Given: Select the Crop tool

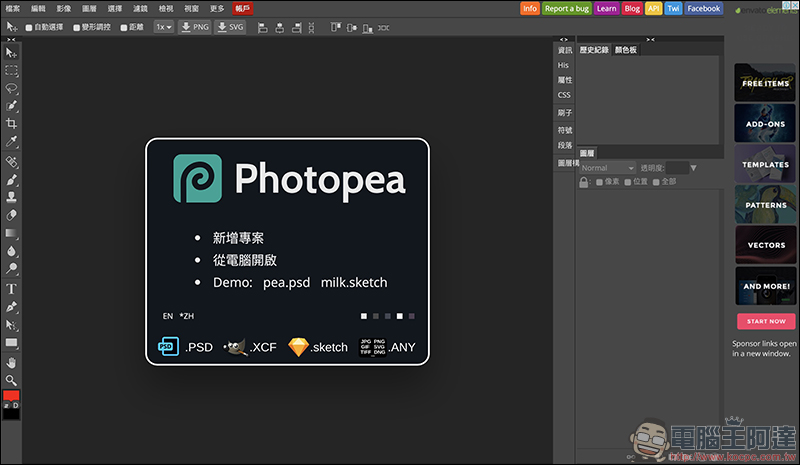Looking at the screenshot, I should (x=11, y=124).
